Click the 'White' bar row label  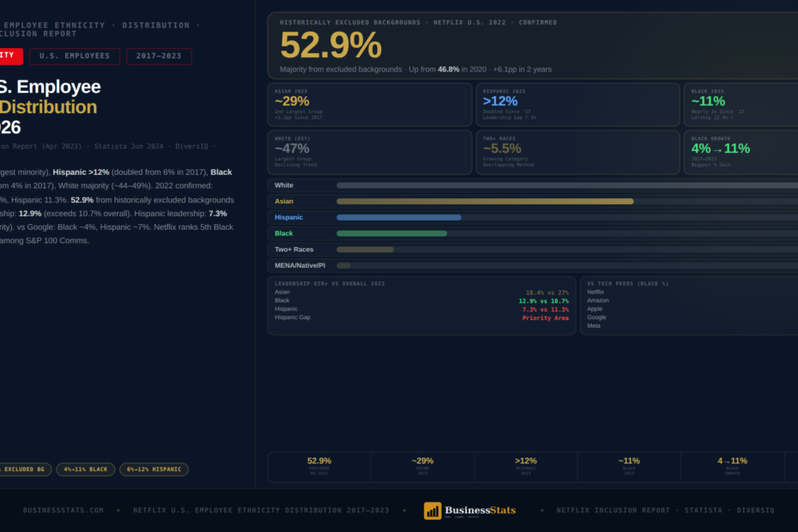pyautogui.click(x=284, y=185)
